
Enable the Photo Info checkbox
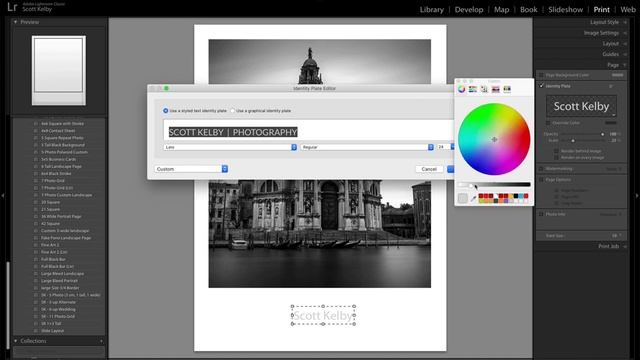pyautogui.click(x=542, y=214)
